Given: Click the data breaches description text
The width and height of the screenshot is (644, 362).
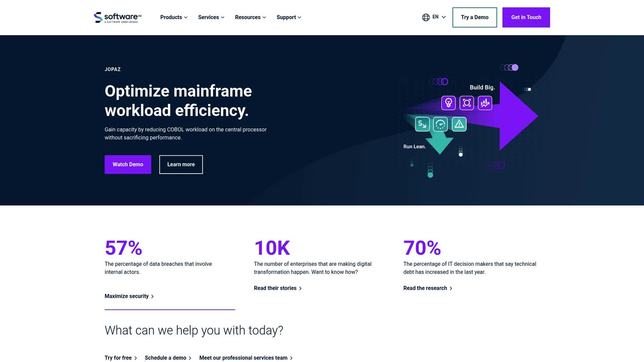Looking at the screenshot, I should 158,268.
